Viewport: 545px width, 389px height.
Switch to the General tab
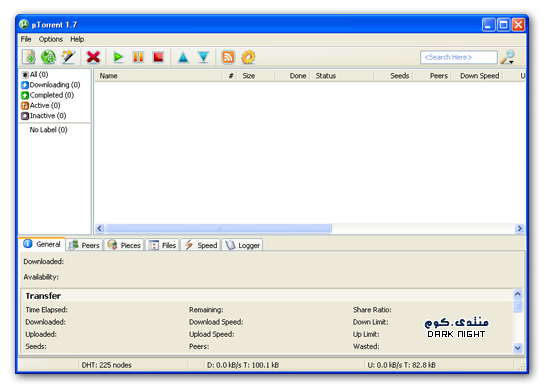click(x=42, y=244)
